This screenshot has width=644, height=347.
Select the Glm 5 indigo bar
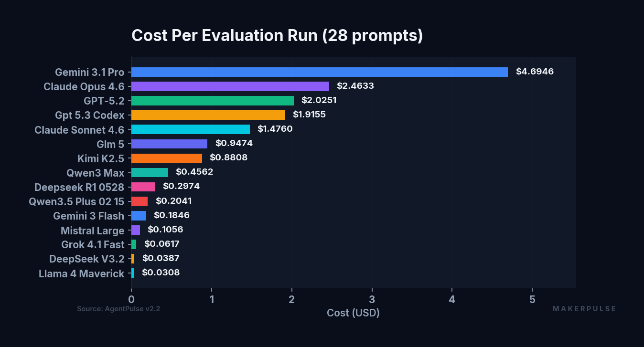[169, 144]
